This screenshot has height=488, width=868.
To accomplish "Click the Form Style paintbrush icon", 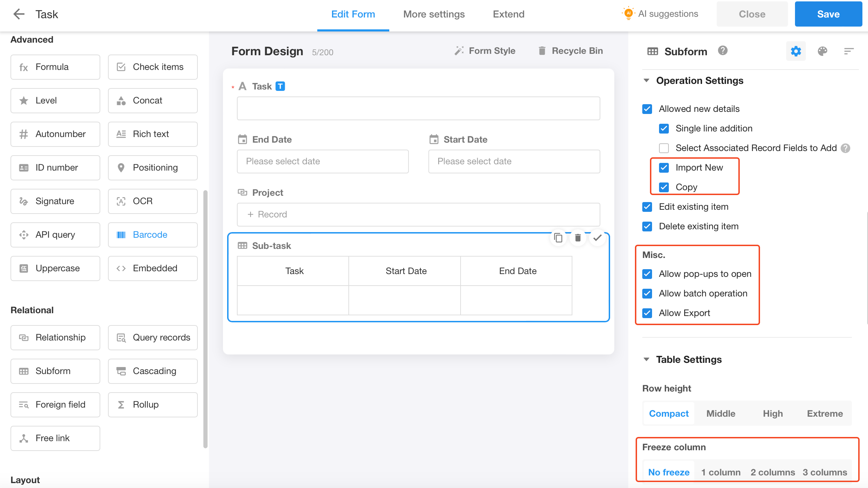I will point(459,50).
